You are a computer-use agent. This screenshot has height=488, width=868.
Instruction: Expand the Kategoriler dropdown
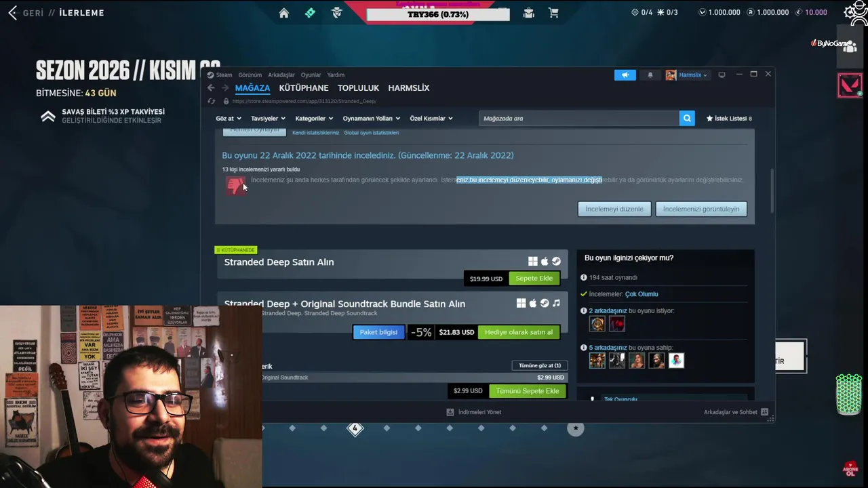(x=314, y=119)
